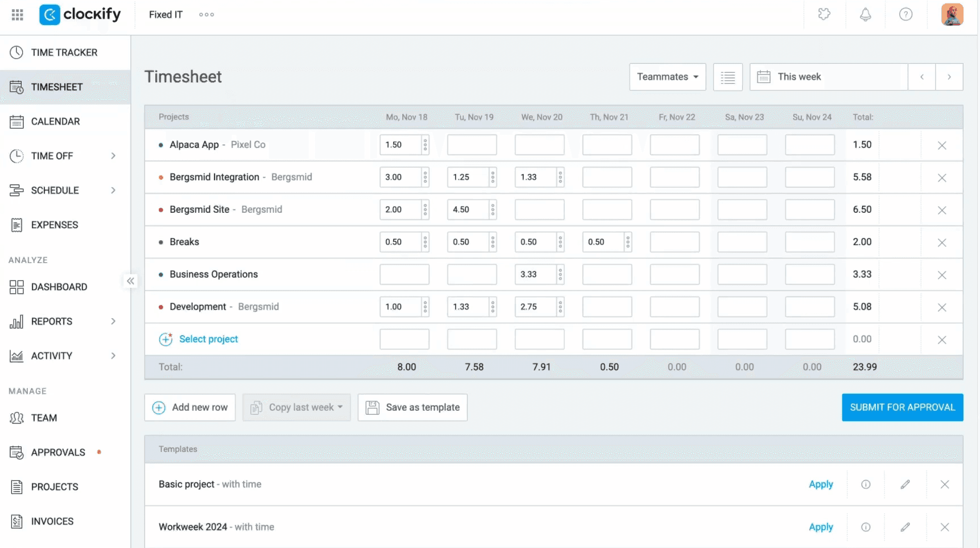Open Copy last week dropdown
This screenshot has width=980, height=548.
point(297,407)
